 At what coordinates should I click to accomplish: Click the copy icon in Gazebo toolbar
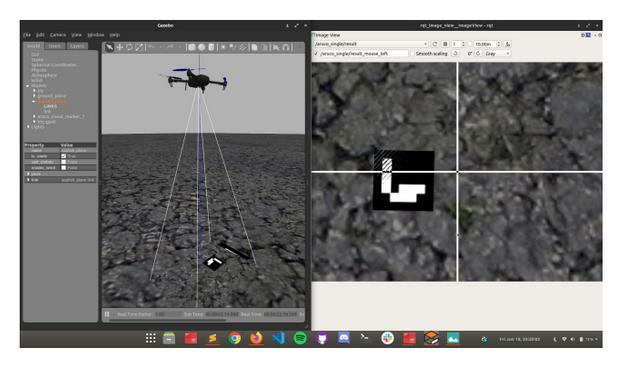[x=254, y=48]
